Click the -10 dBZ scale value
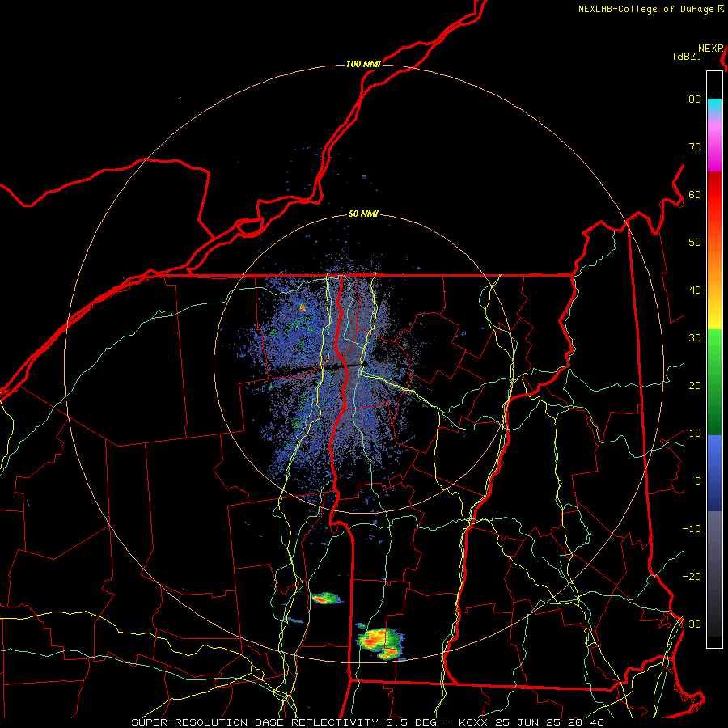 click(692, 529)
